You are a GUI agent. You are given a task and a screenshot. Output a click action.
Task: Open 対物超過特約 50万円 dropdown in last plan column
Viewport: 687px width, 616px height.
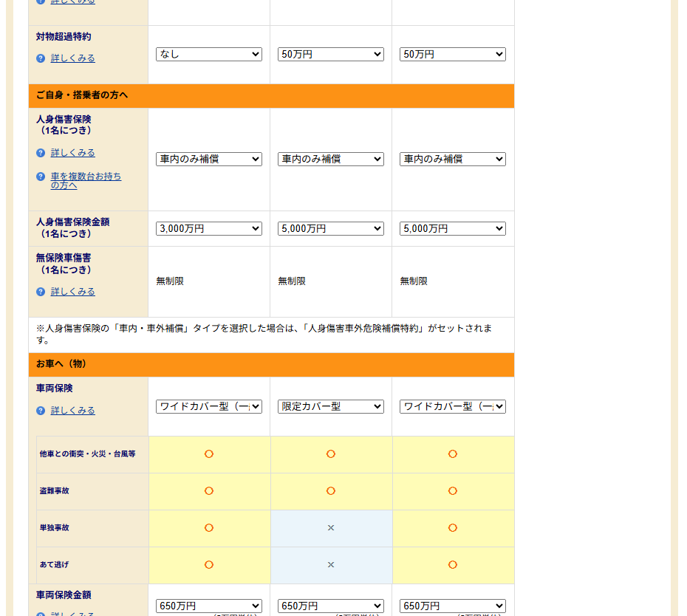tap(453, 55)
